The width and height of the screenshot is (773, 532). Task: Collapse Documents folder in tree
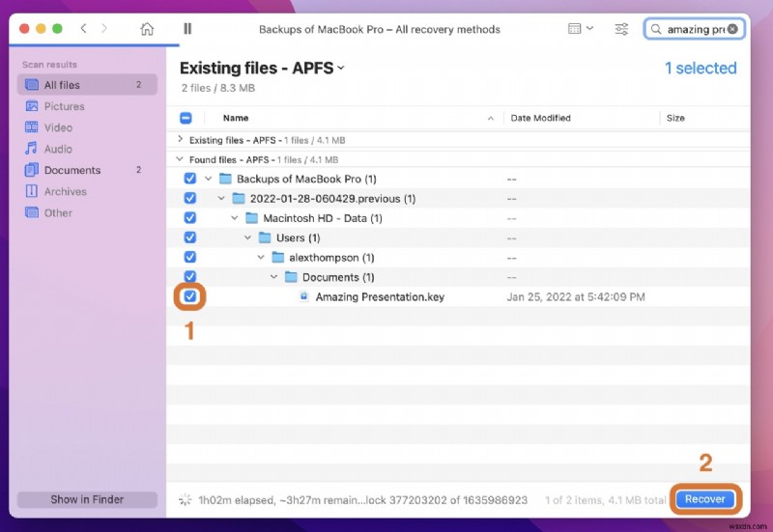pyautogui.click(x=273, y=277)
